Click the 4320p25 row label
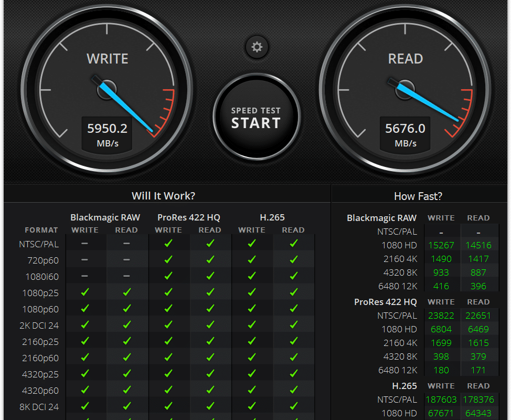 (x=40, y=374)
